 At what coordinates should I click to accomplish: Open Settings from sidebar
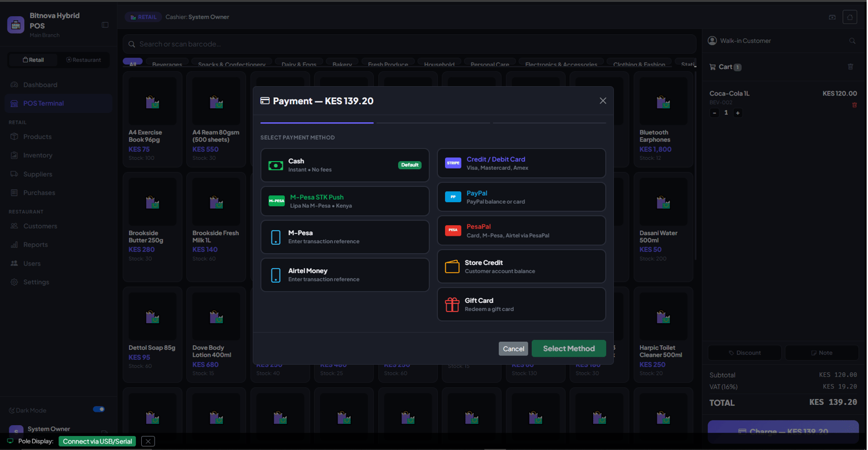pos(58,282)
